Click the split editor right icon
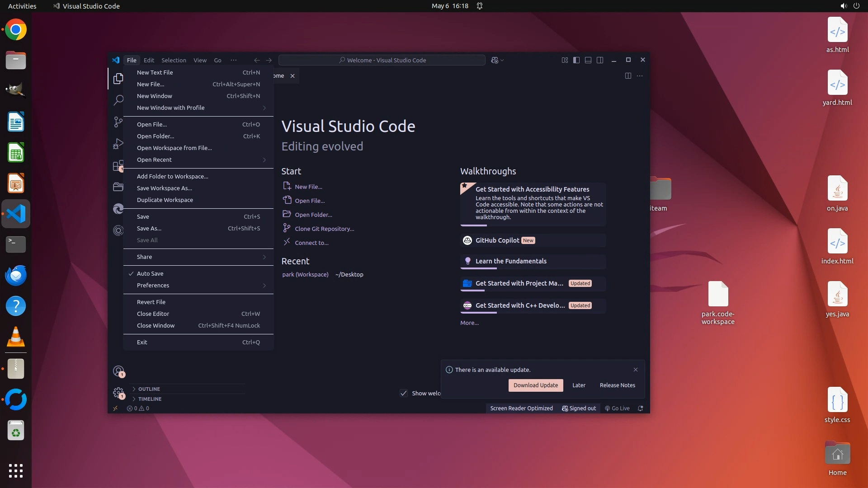This screenshot has width=868, height=488. (x=628, y=76)
